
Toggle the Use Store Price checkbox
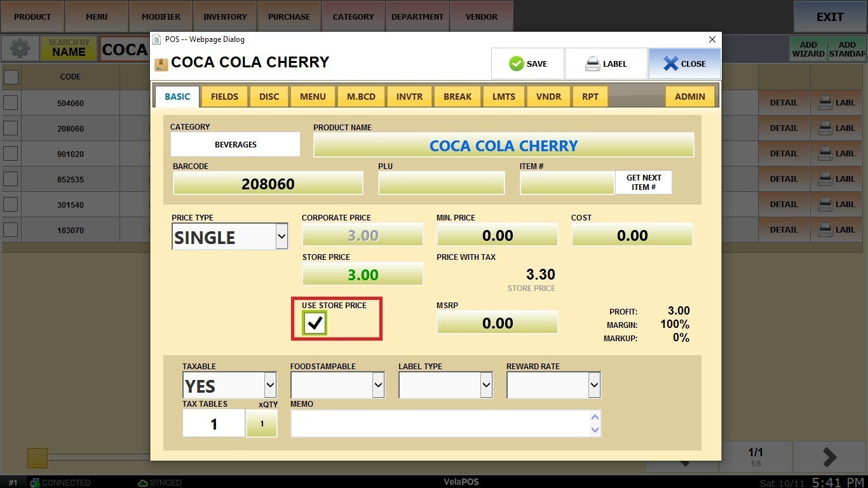click(315, 323)
